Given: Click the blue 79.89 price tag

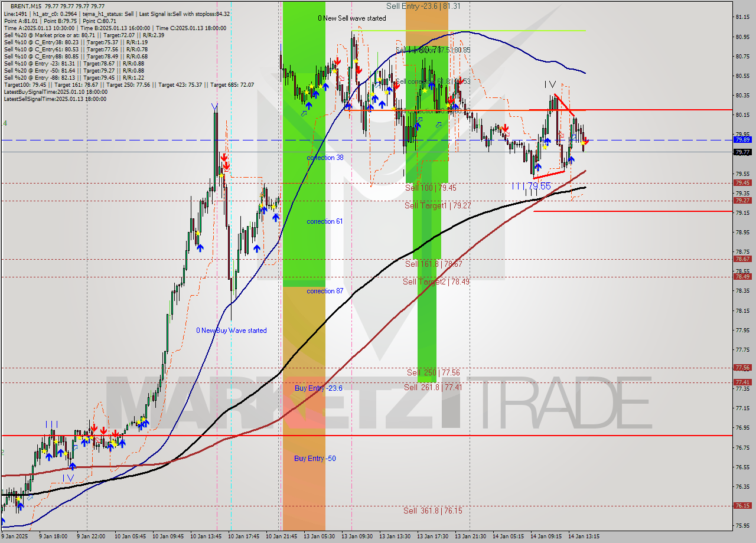Looking at the screenshot, I should point(742,140).
